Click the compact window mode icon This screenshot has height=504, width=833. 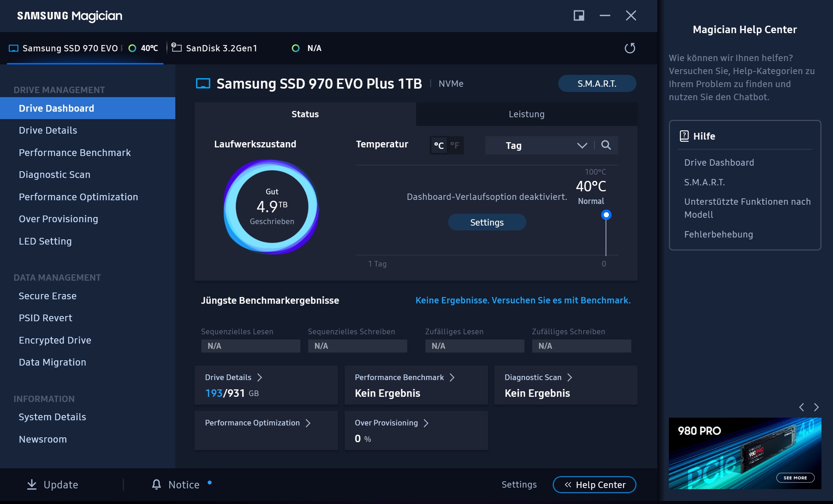(x=579, y=16)
